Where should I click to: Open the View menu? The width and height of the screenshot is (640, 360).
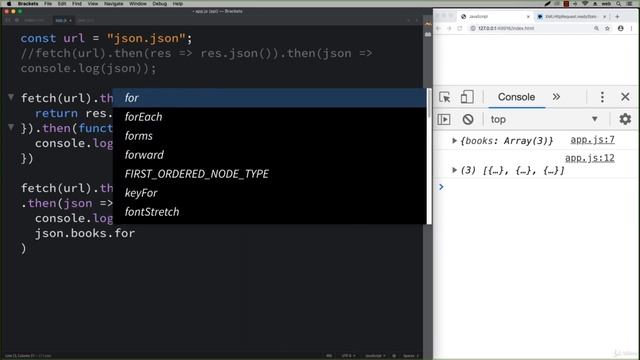tap(93, 4)
